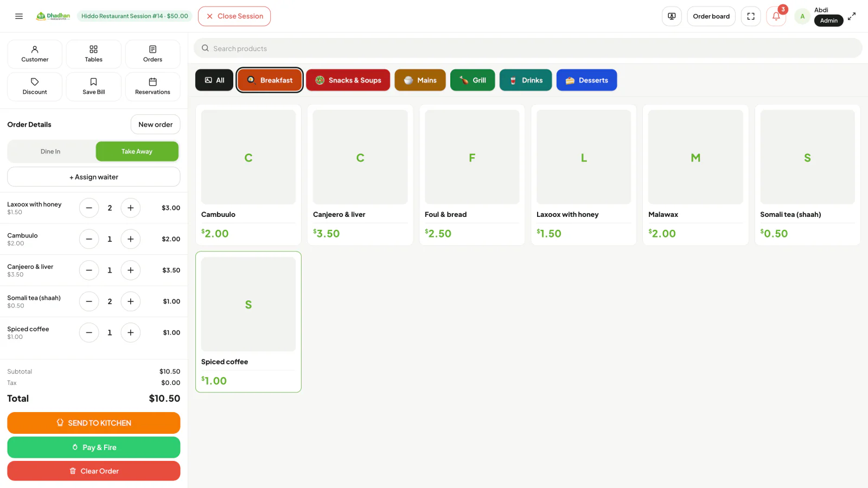Add Spiced coffee product card

[248, 322]
